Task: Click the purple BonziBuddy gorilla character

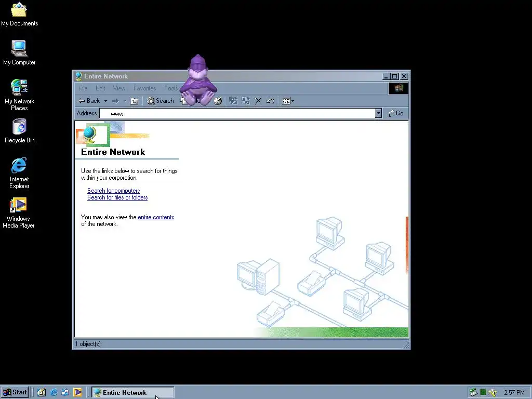Action: 198,81
